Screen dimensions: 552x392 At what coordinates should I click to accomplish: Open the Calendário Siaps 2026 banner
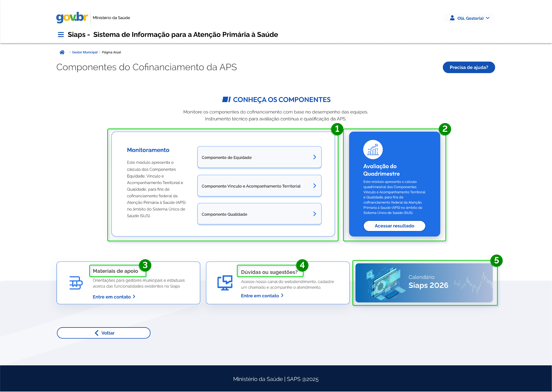click(x=424, y=283)
